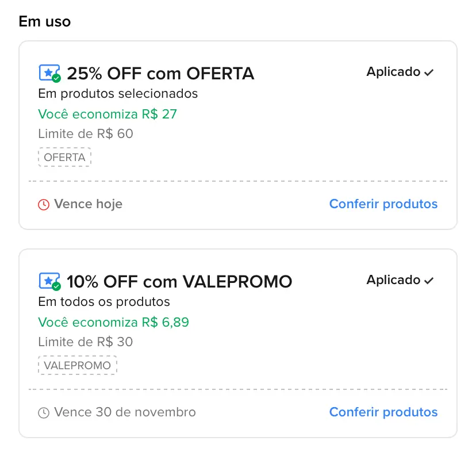Image resolution: width=476 pixels, height=452 pixels.
Task: Click the checkmark beside Aplicado on the 10% coupon
Action: click(429, 280)
